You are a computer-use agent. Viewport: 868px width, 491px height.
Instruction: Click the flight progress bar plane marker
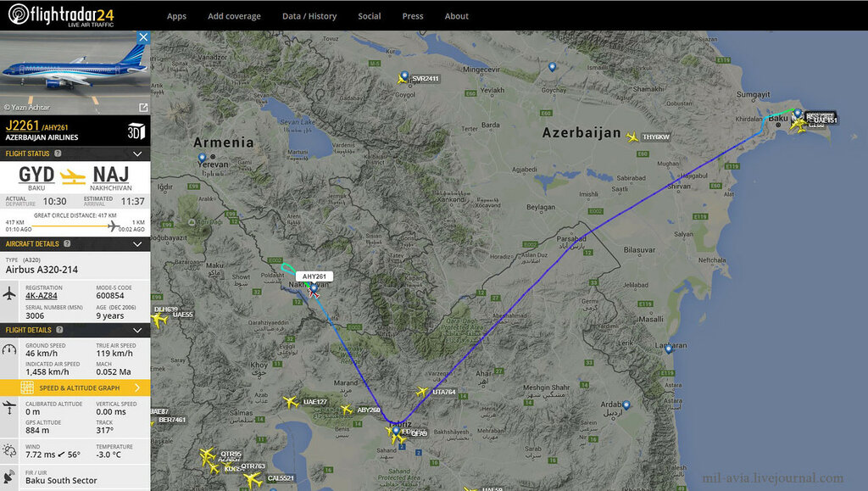click(x=113, y=226)
